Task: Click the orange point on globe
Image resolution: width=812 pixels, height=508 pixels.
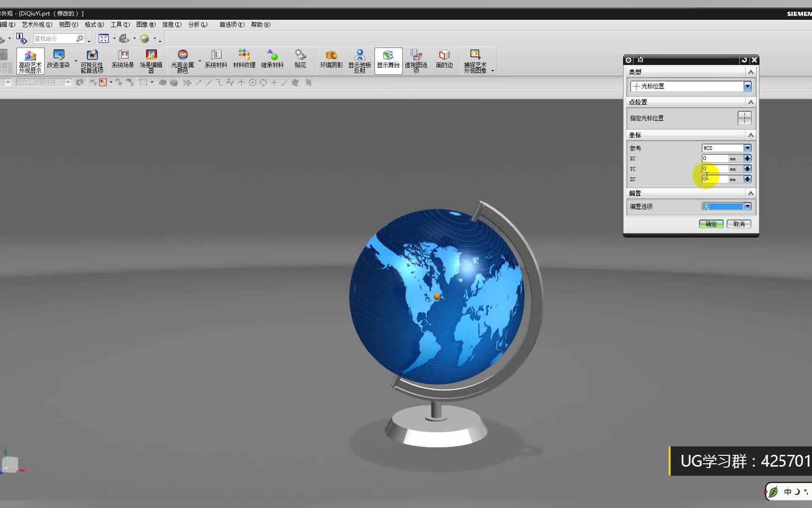Action: 437,296
